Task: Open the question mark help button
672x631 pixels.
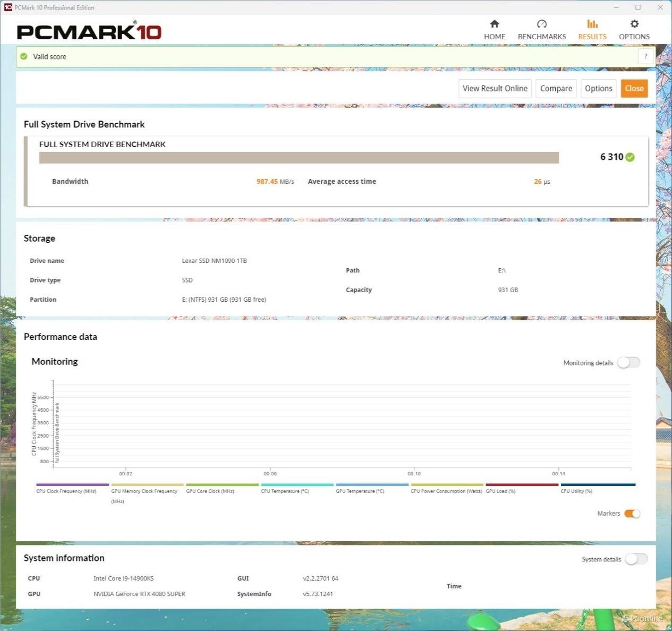Action: pyautogui.click(x=645, y=56)
